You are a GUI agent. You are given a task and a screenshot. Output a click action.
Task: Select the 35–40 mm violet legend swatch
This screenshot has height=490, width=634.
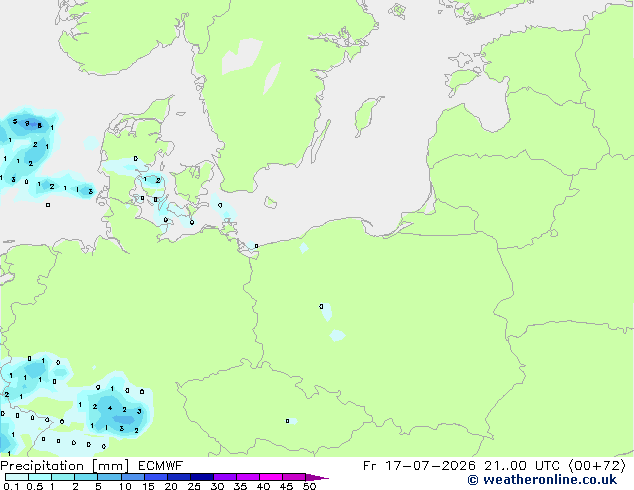tap(248, 477)
